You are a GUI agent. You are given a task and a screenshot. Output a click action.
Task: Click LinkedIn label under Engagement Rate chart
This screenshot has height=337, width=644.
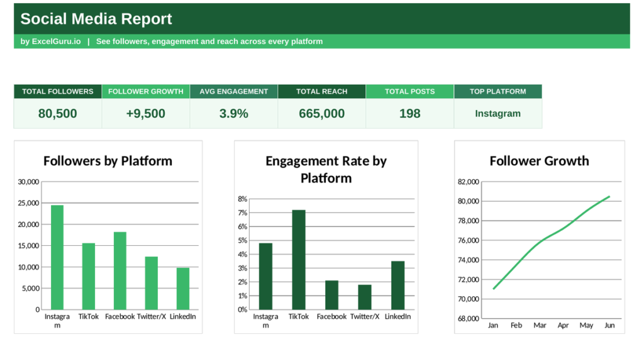click(397, 316)
